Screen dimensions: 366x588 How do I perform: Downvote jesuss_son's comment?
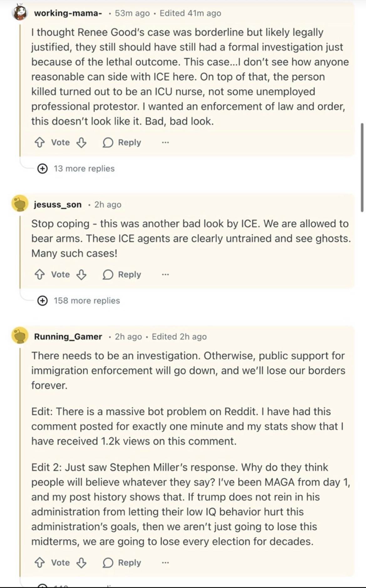point(81,275)
